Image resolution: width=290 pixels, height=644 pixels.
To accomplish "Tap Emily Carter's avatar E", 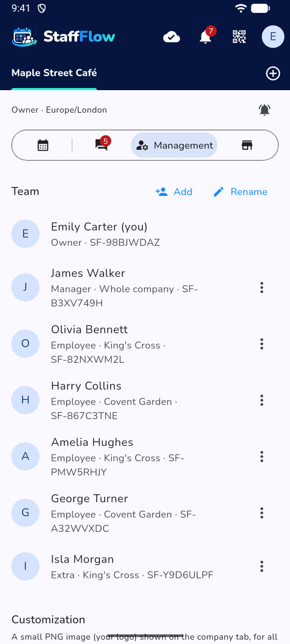I will click(x=25, y=234).
